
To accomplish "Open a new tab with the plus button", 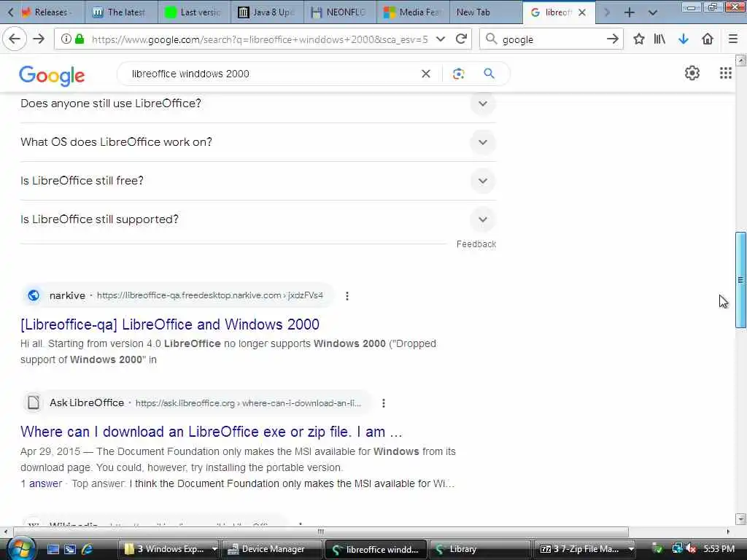I will 630,12.
